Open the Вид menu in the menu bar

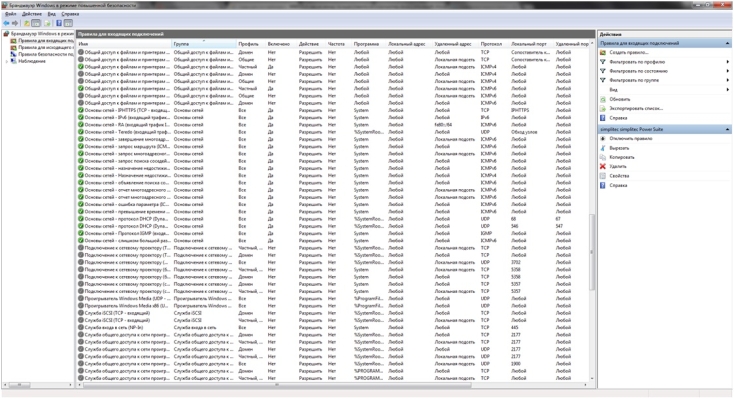coord(51,14)
